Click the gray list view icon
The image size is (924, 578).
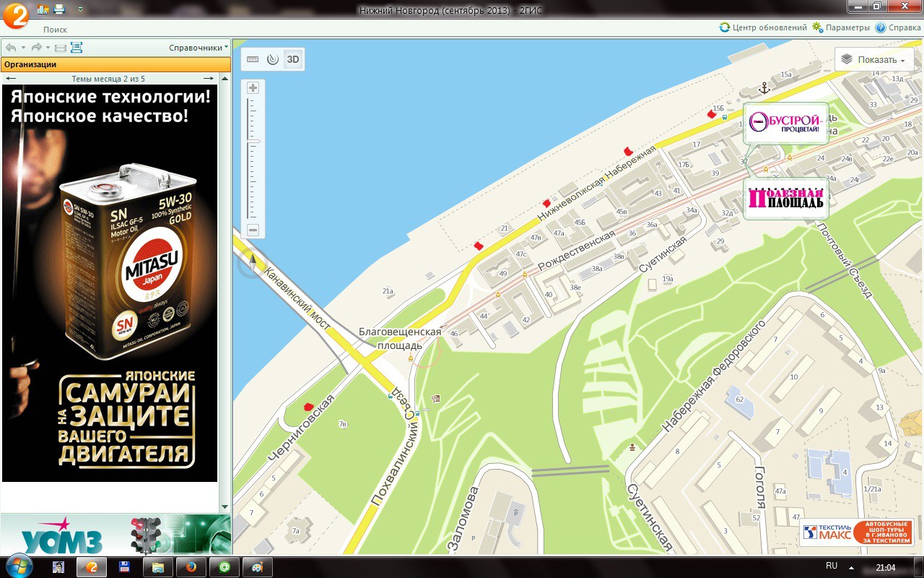[61, 48]
